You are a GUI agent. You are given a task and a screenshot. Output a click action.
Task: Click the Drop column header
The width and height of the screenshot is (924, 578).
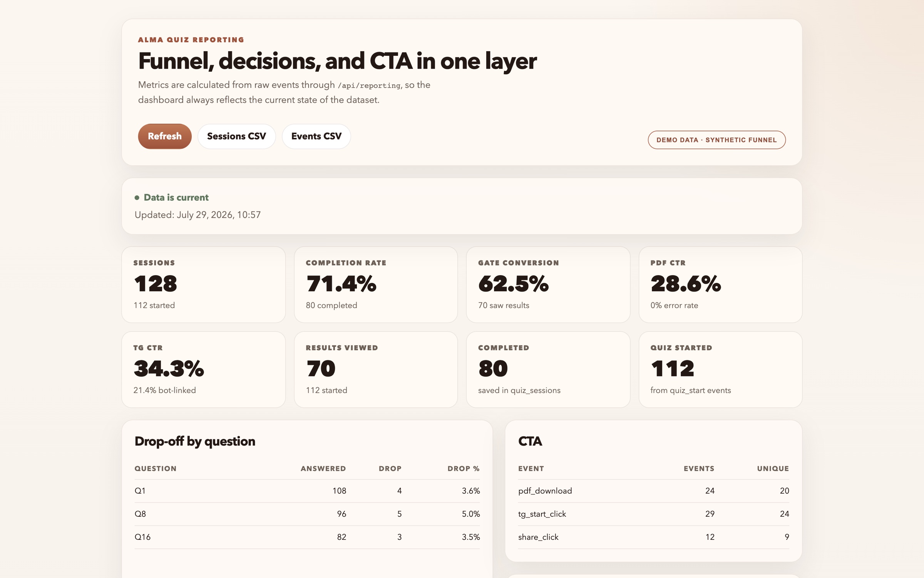pyautogui.click(x=390, y=469)
